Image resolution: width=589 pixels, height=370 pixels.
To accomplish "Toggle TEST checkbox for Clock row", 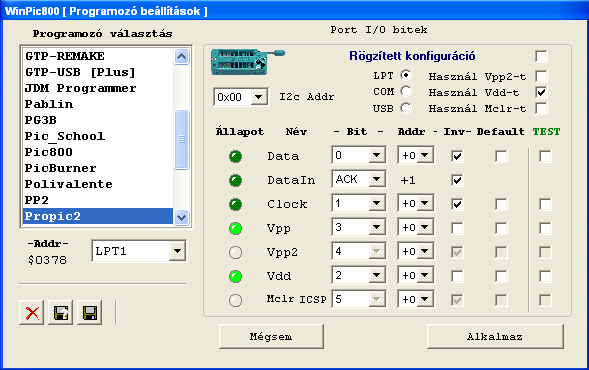I will (x=545, y=204).
